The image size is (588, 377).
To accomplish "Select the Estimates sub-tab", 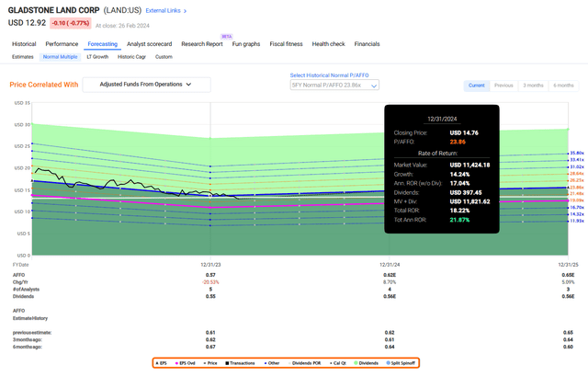I will pos(22,57).
